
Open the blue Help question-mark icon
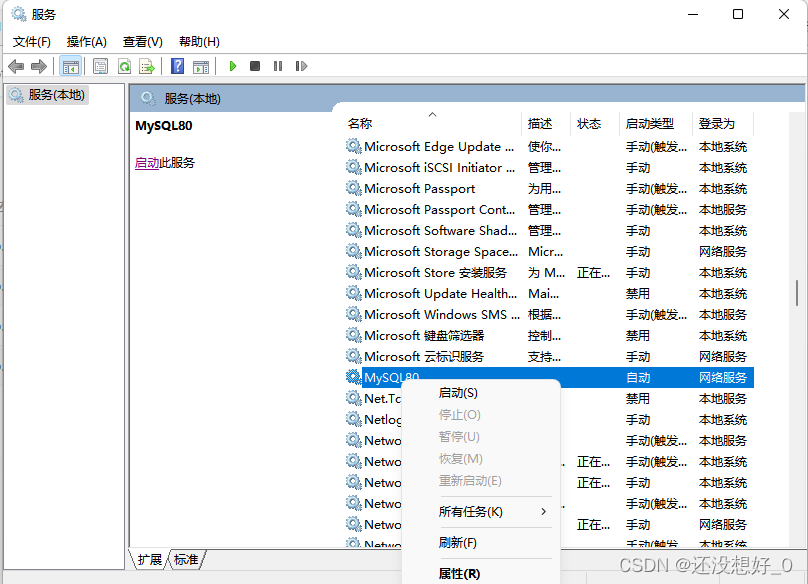[177, 66]
